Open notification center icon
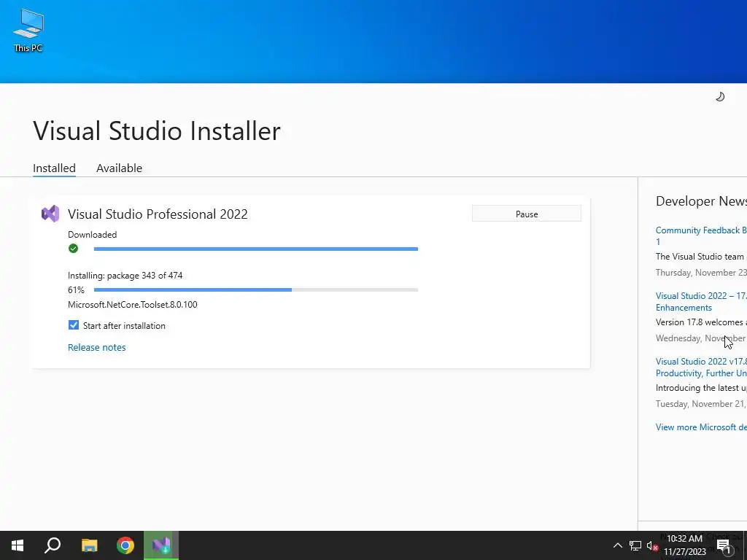Image resolution: width=747 pixels, height=560 pixels. [723, 546]
